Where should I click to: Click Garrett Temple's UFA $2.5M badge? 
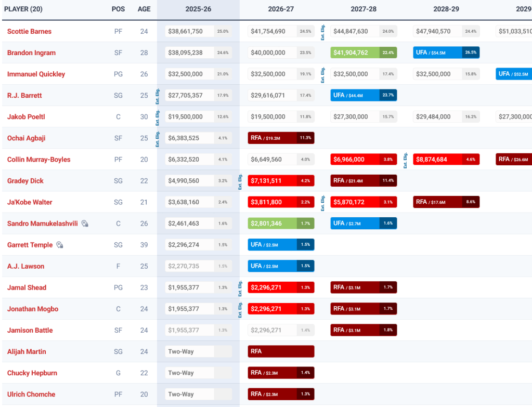point(281,244)
